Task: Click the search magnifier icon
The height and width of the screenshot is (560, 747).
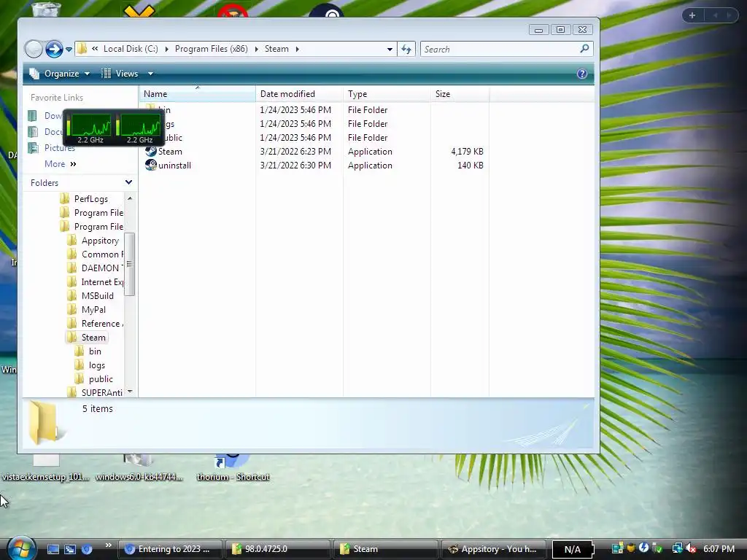Action: (584, 49)
